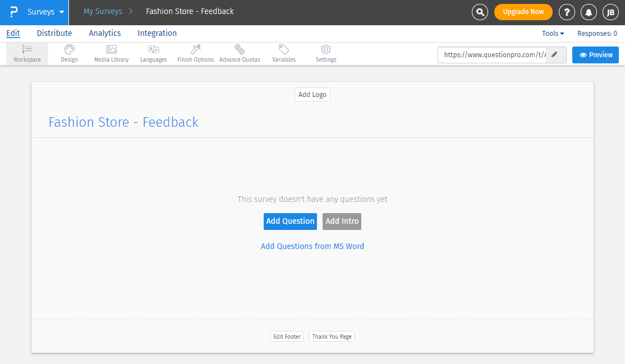Open the survey Settings

pos(325,53)
